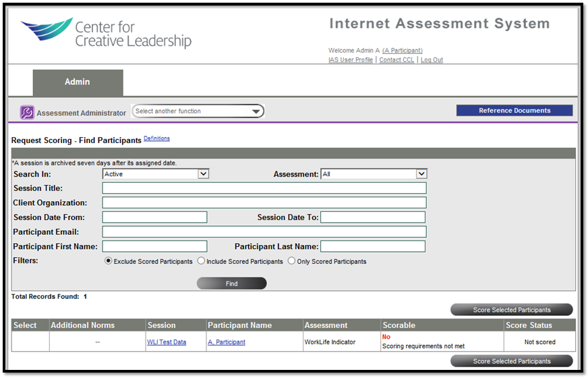This screenshot has width=588, height=378.
Task: Open IAS User Profile link
Action: tap(350, 60)
